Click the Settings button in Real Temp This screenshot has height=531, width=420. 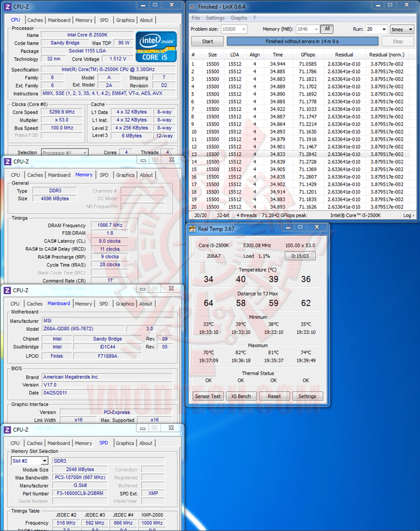point(307,396)
